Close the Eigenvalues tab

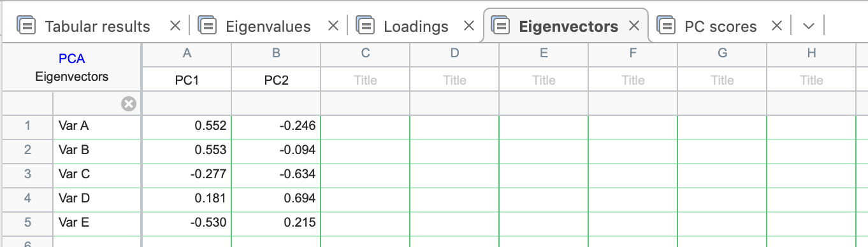(x=333, y=26)
